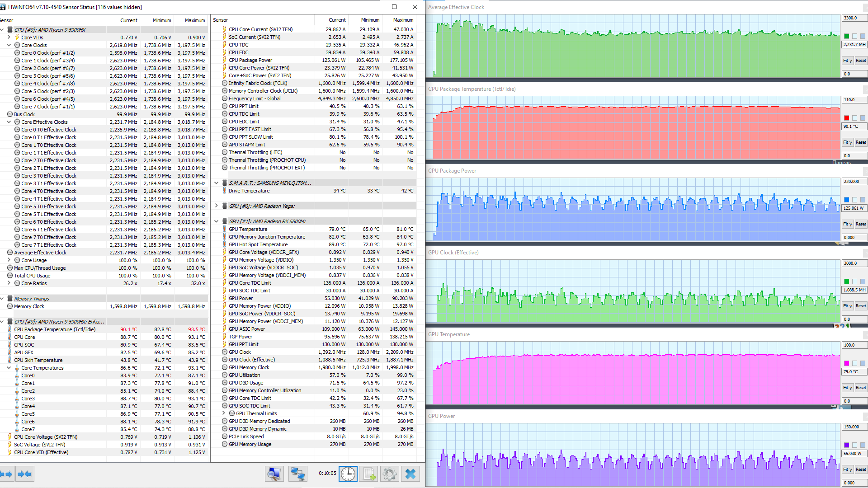Expand the GPU [#0]: AMD Radeon Vega section
This screenshot has height=488, width=868.
coord(216,206)
